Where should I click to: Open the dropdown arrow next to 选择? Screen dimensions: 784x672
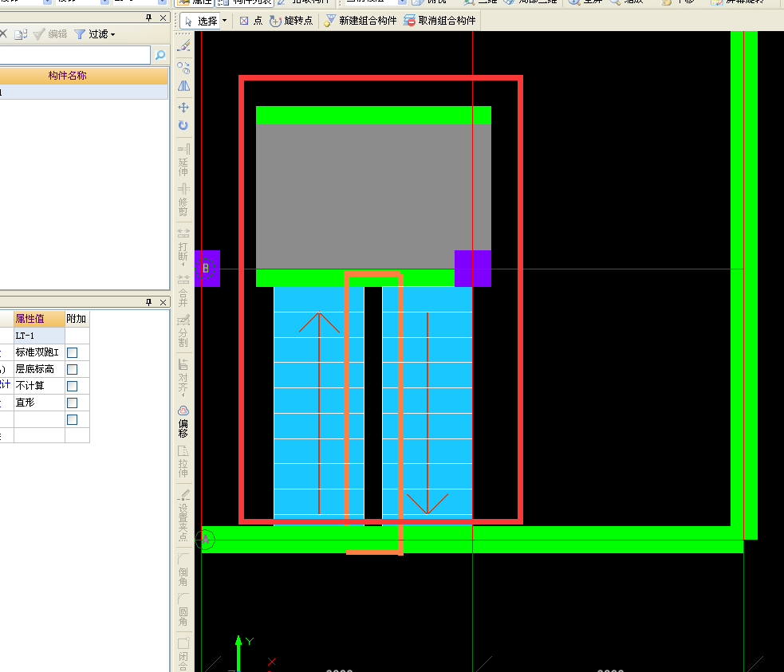tap(224, 21)
